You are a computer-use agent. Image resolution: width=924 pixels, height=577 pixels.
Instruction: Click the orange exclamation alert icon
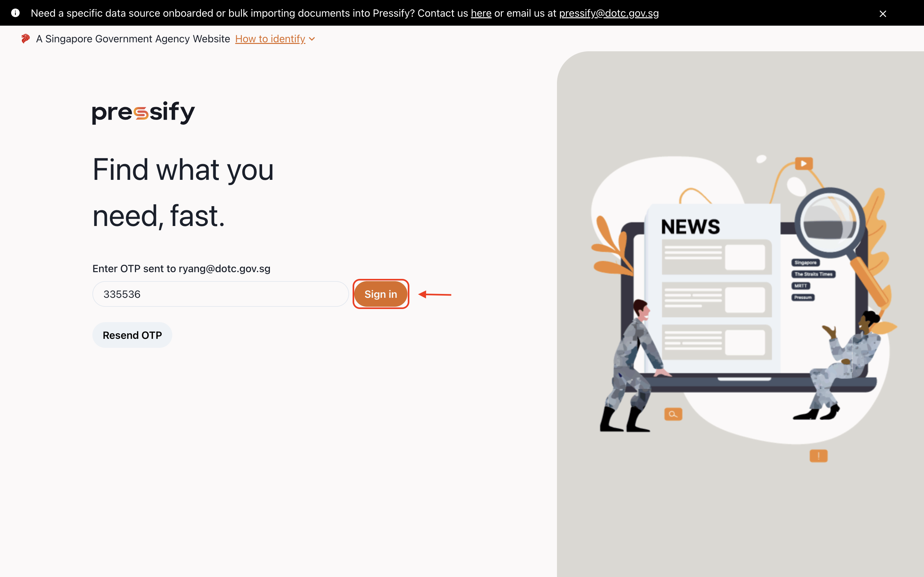tap(818, 456)
